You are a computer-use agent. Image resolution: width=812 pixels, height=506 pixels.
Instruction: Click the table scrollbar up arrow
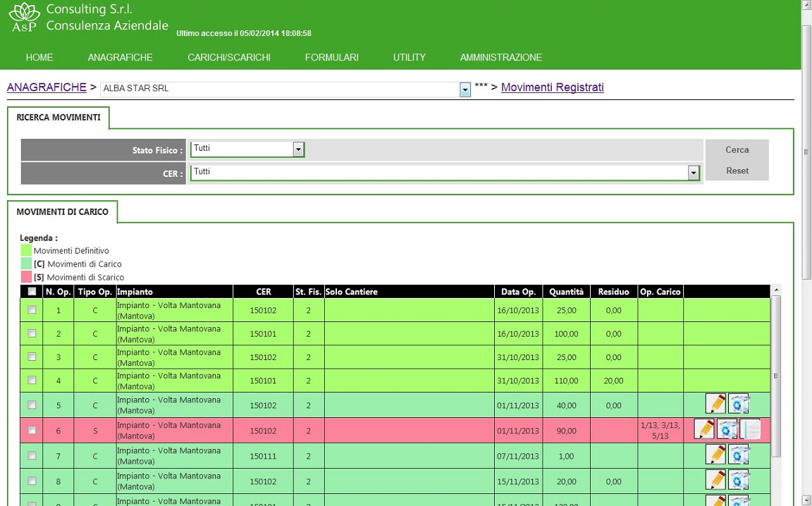click(776, 290)
